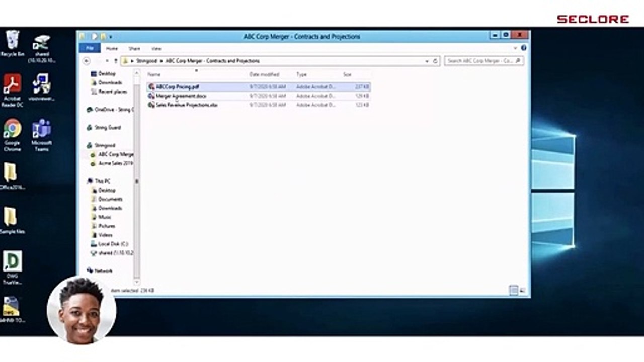Screen dimensions: 644x362
Task: Switch to large icons view button
Action: point(522,291)
